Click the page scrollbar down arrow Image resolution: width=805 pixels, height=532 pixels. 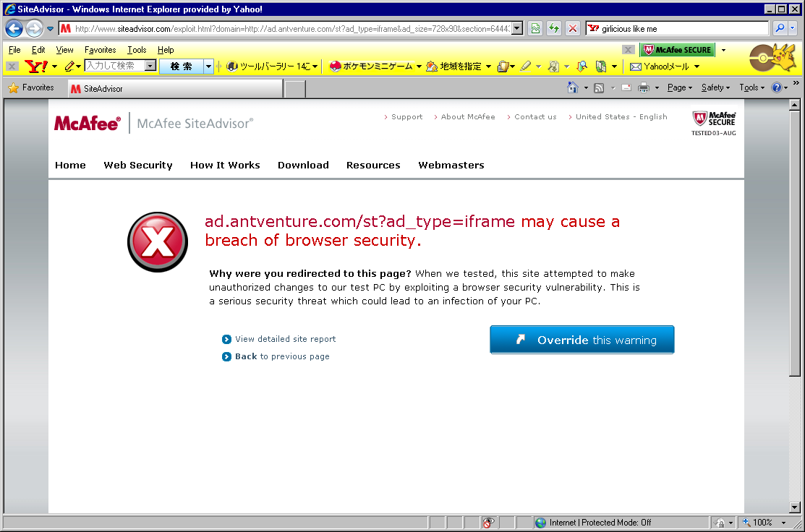click(x=795, y=507)
